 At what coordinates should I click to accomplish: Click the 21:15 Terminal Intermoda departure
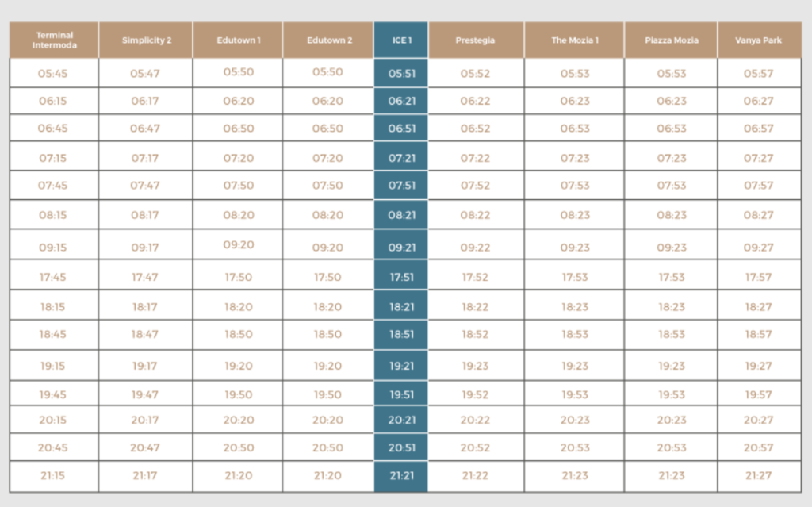point(53,476)
